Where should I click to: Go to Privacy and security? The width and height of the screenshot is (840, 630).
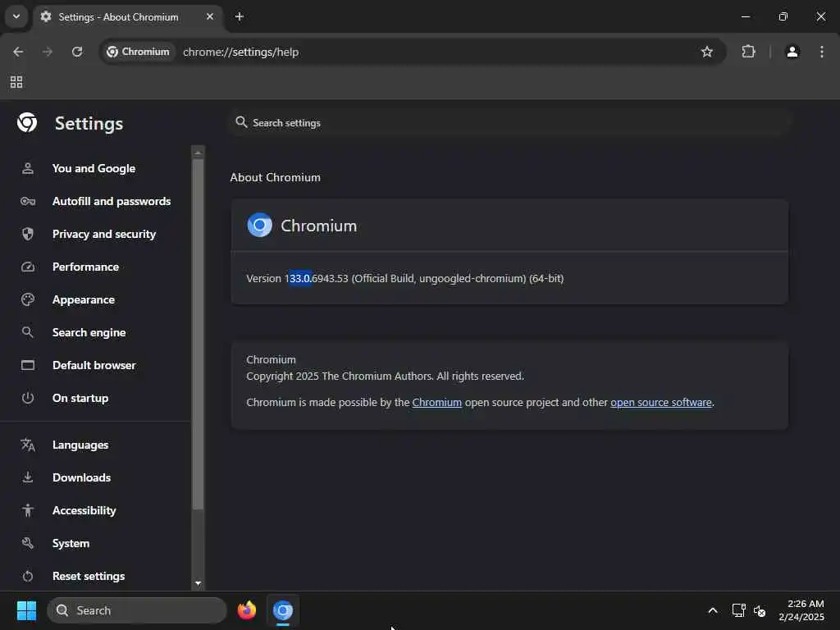pyautogui.click(x=104, y=234)
